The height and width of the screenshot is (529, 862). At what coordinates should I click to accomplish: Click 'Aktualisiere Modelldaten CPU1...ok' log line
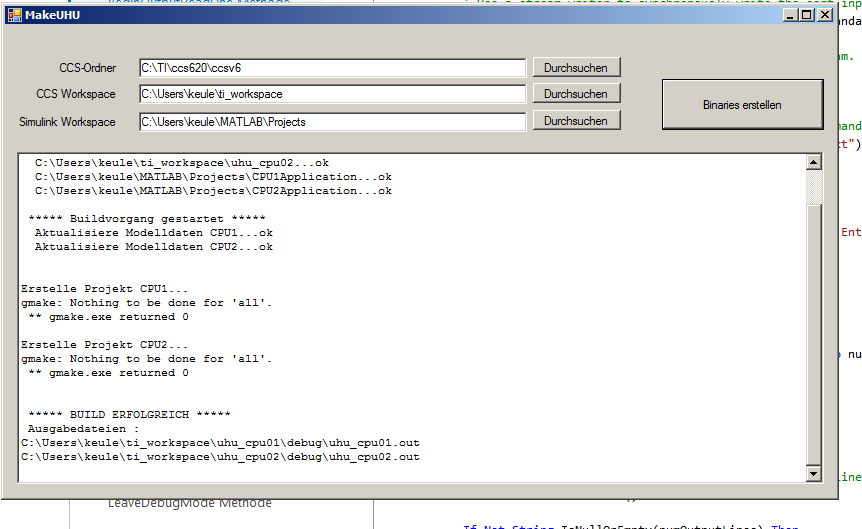(154, 233)
